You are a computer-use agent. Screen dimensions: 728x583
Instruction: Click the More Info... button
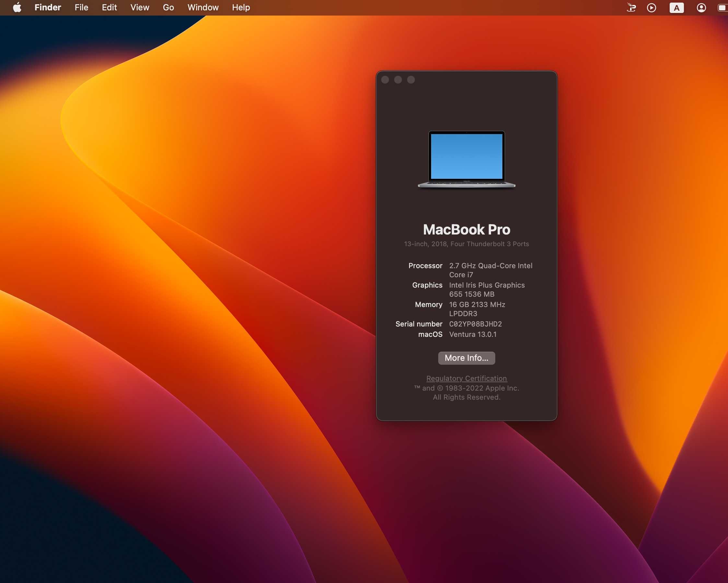[x=466, y=358]
